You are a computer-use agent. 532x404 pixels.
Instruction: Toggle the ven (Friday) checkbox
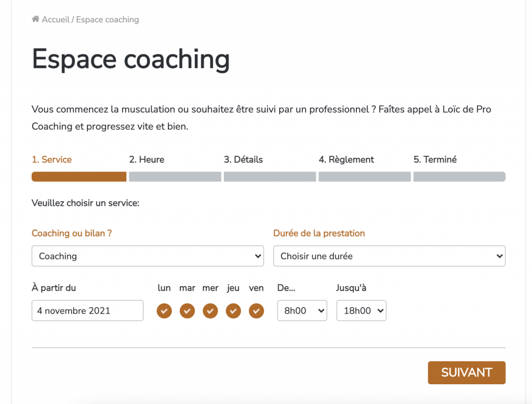click(257, 311)
